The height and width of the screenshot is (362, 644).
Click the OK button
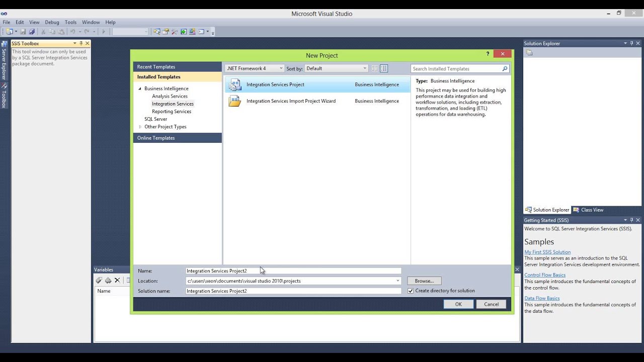click(458, 304)
